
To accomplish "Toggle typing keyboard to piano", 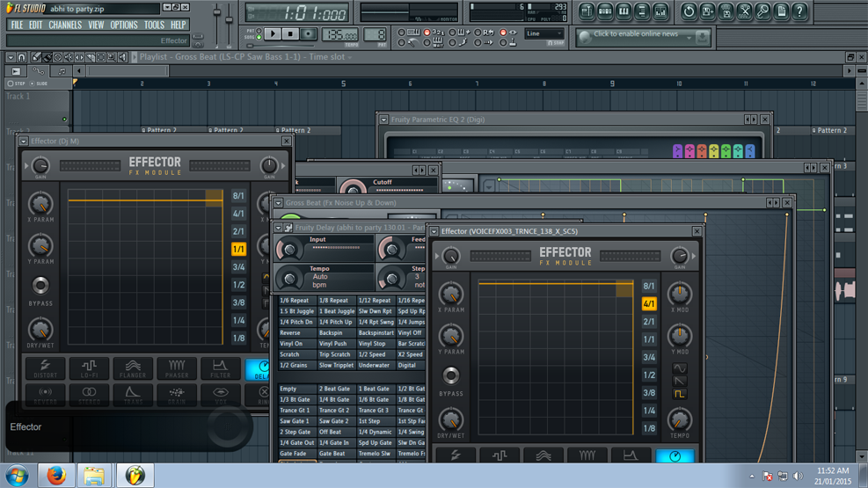I will point(401,33).
